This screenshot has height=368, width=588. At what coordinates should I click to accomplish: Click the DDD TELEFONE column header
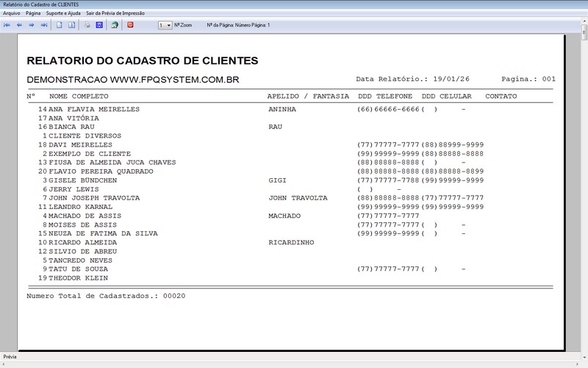pos(385,96)
